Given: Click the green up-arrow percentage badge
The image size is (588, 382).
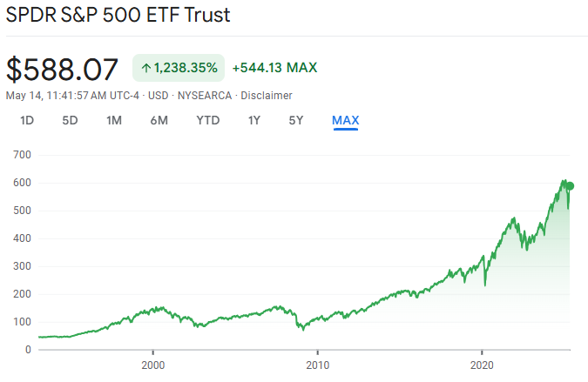Looking at the screenshot, I should pos(179,68).
